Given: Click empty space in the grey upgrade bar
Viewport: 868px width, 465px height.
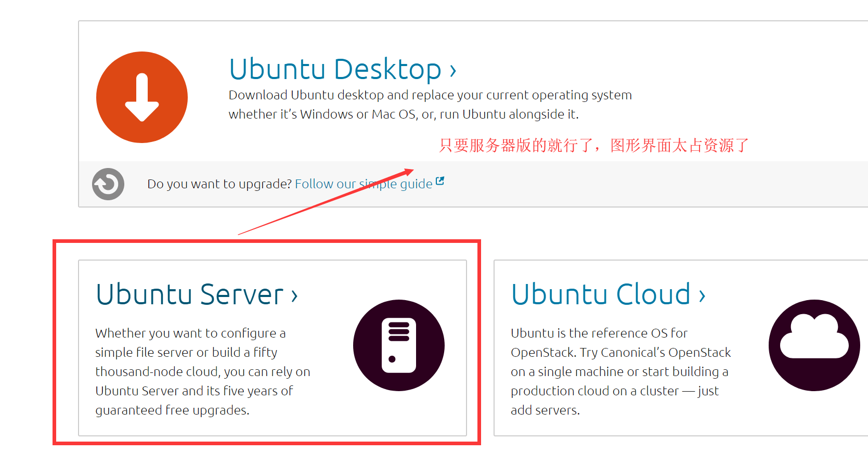Looking at the screenshot, I should click(x=650, y=184).
